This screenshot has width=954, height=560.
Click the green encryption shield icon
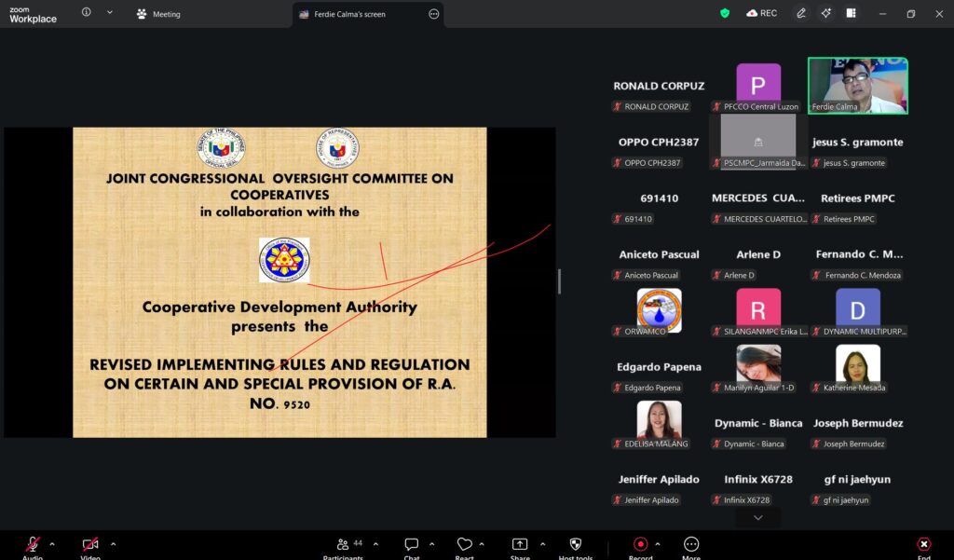(725, 13)
